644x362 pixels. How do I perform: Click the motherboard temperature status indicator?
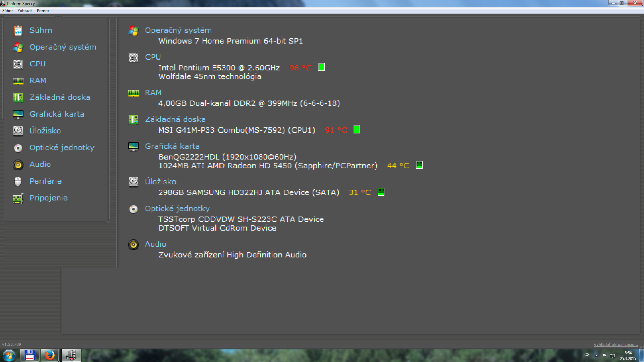[357, 130]
